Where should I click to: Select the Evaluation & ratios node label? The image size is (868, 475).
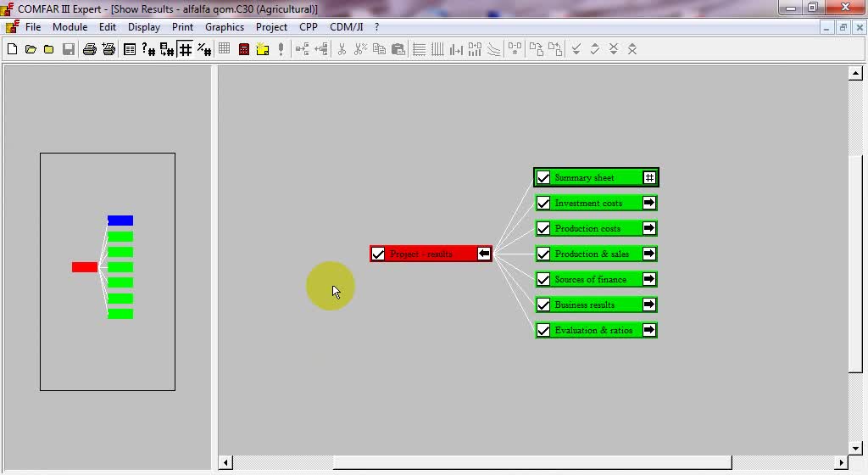(x=593, y=330)
